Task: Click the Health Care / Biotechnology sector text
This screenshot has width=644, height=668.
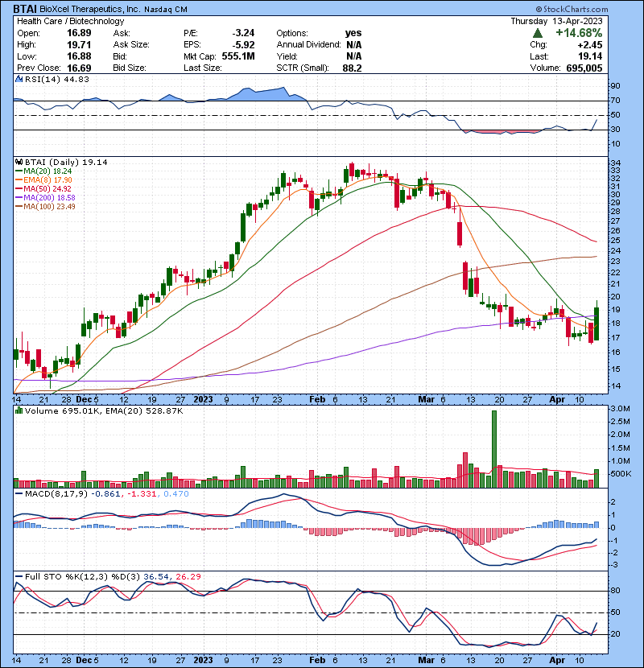Action: 70,21
